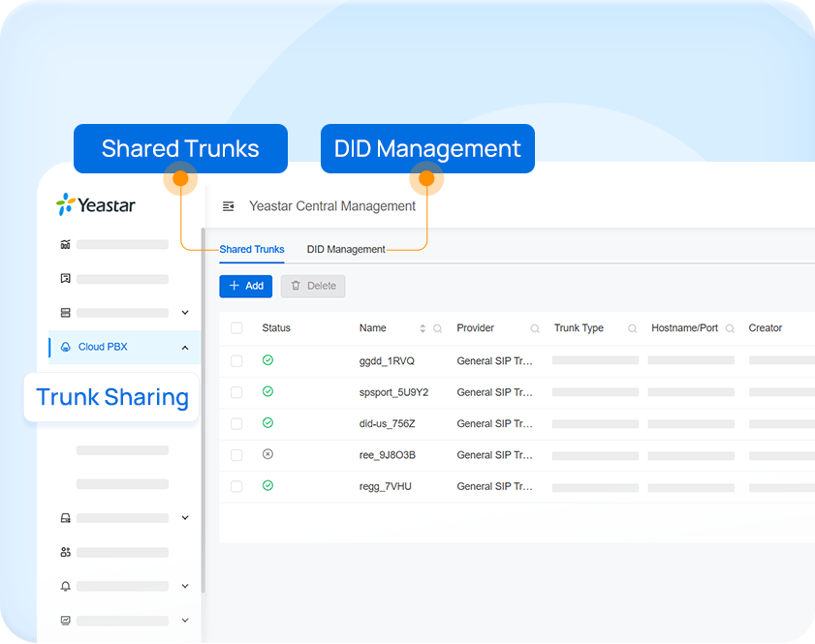Select the Shared Trunks tab
The width and height of the screenshot is (815, 644).
point(251,249)
